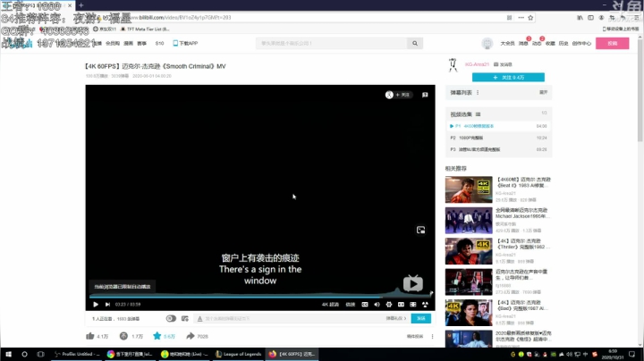Toggle the danmaku display switch
Screen dimensions: 644x361
pyautogui.click(x=171, y=318)
